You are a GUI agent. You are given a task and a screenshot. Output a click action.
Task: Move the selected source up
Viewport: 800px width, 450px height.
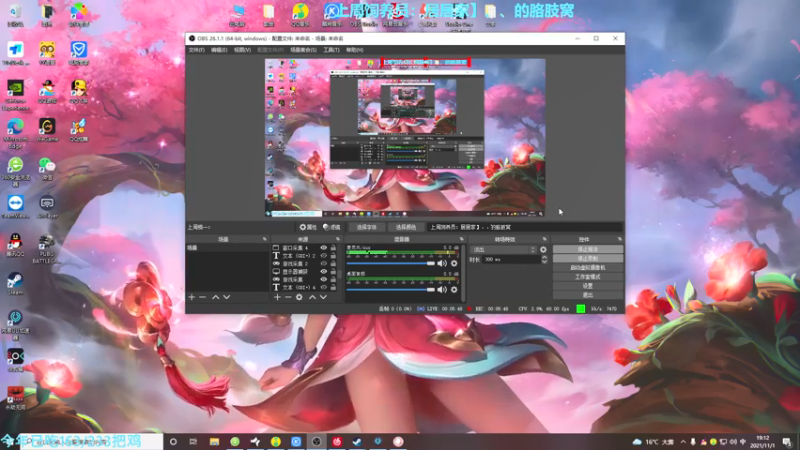312,297
